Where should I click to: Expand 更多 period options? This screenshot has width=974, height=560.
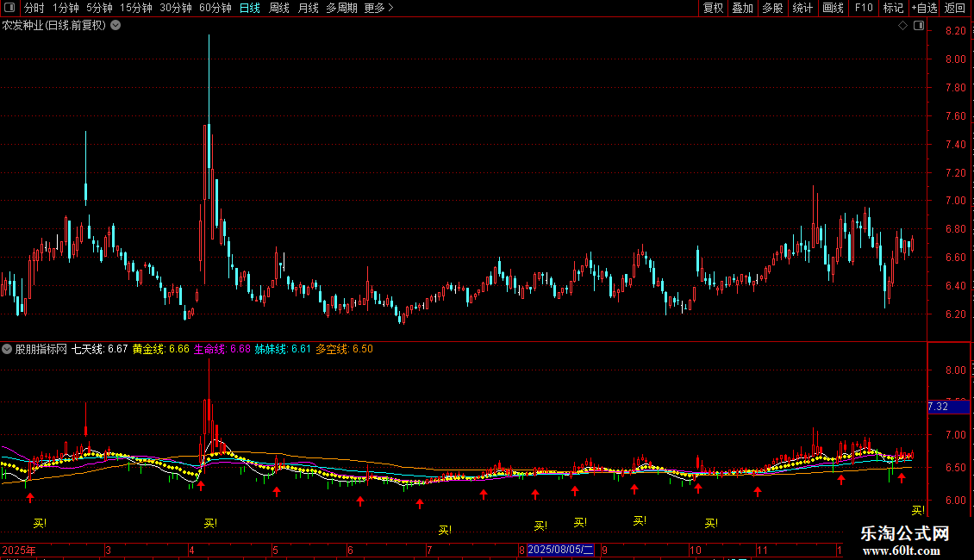pyautogui.click(x=378, y=8)
